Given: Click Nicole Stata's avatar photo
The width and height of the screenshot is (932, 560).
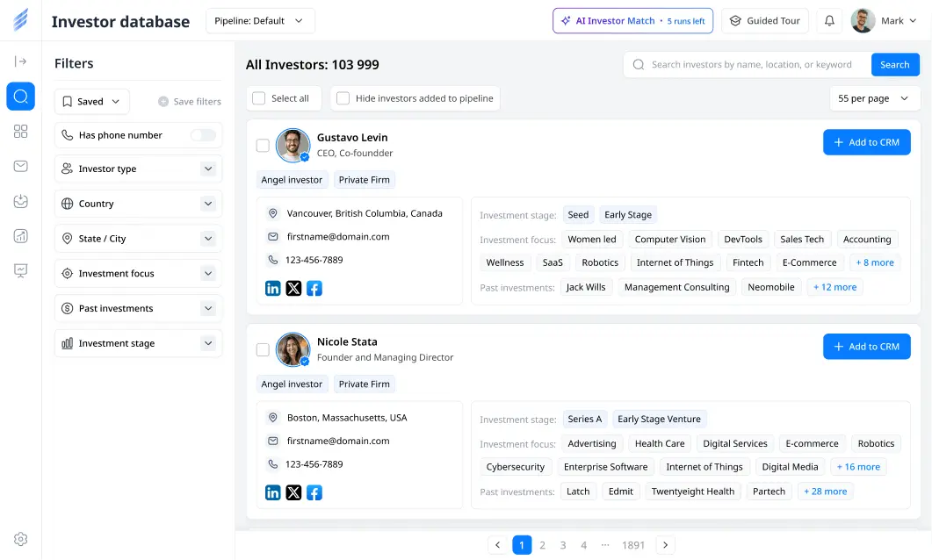Looking at the screenshot, I should click(293, 349).
